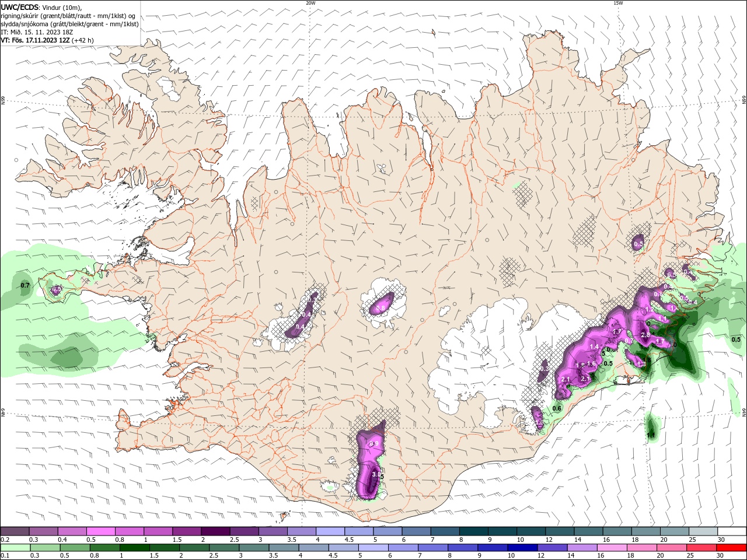Pick snow scale swatch between 0.5 and 0.8

100,531
